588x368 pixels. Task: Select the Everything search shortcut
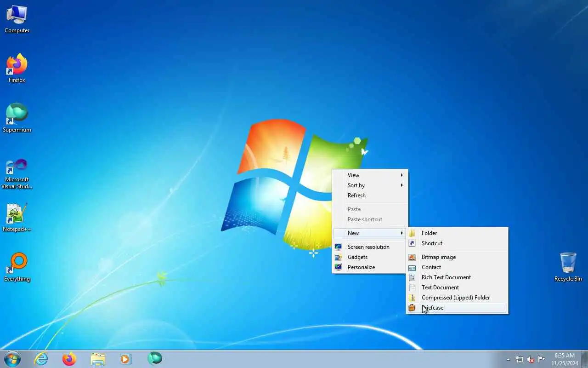pos(17,267)
